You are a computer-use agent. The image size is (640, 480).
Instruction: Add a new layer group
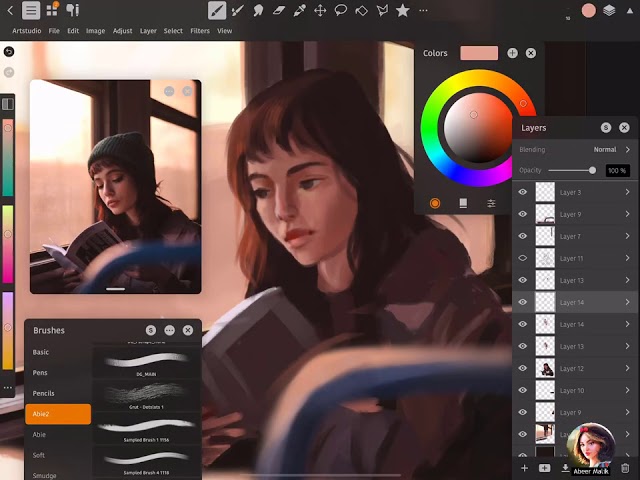pyautogui.click(x=544, y=468)
